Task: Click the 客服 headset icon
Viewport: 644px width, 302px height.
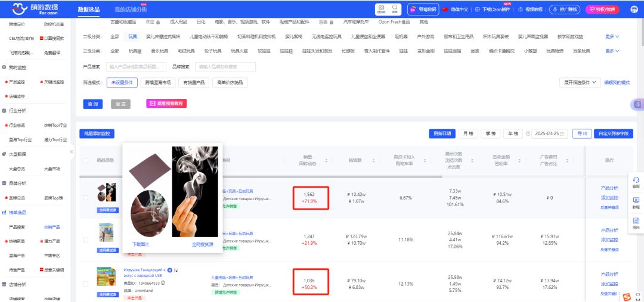Action: pos(636,180)
